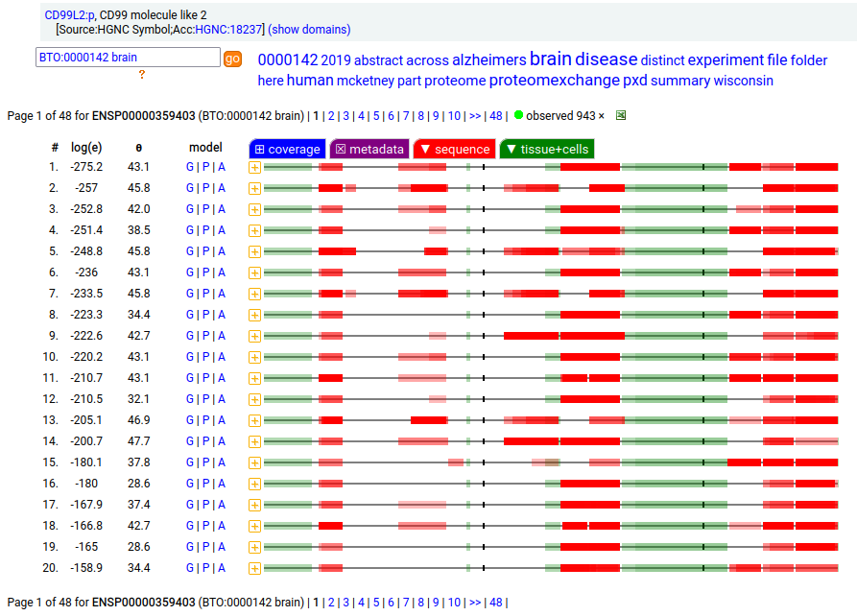The width and height of the screenshot is (857, 616).
Task: Click the ENSP00000359403 text in top pagination
Action: [144, 116]
